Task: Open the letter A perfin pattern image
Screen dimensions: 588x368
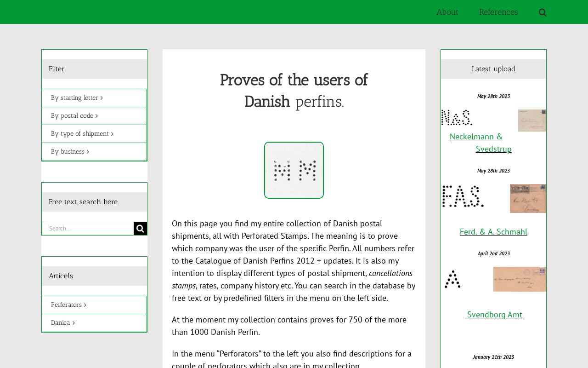Action: coord(452,279)
